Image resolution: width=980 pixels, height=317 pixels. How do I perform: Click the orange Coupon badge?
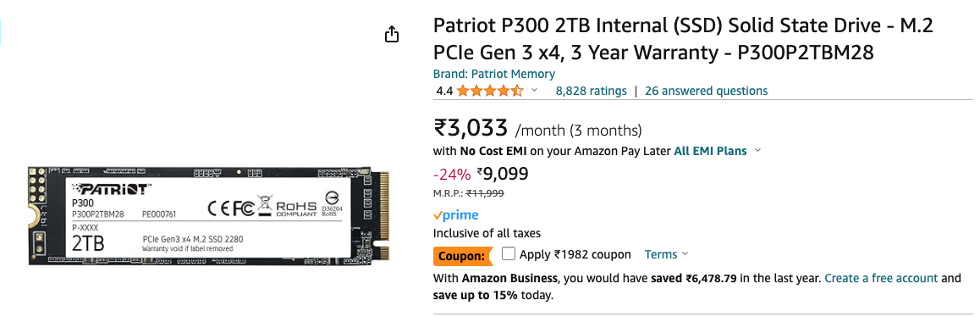point(462,256)
